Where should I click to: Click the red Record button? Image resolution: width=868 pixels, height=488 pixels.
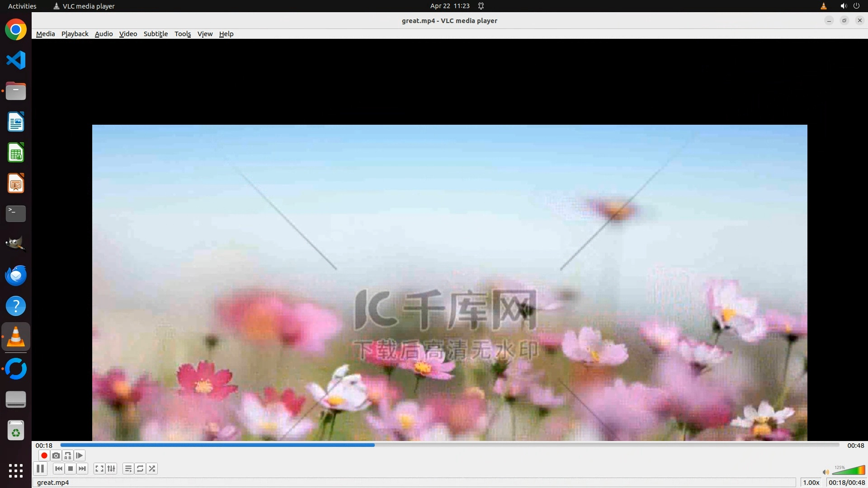[44, 455]
